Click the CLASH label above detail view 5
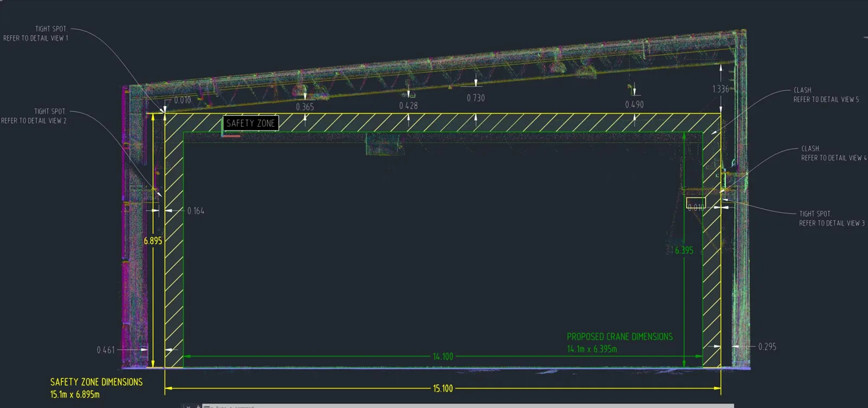The height and width of the screenshot is (408, 868). (802, 90)
